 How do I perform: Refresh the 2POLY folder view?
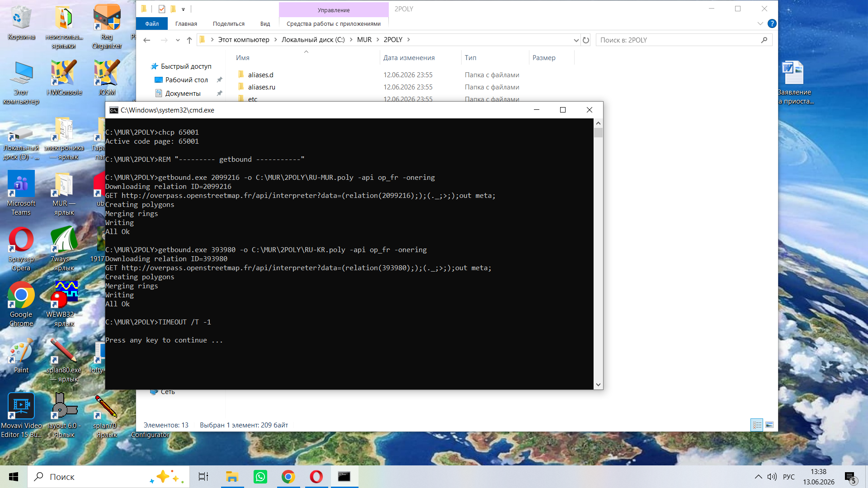point(586,40)
